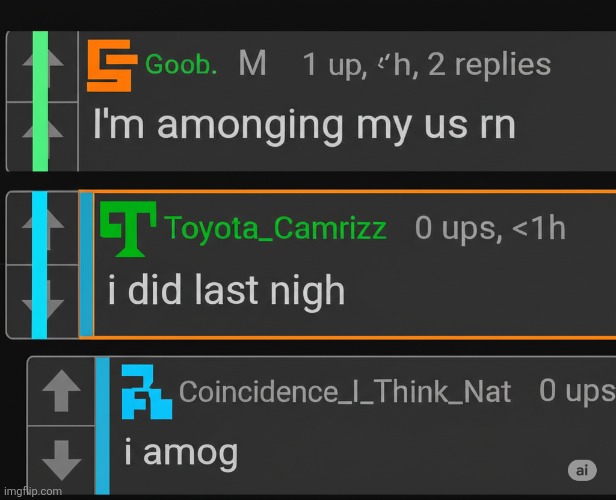Viewport: 616px width, 500px height.
Task: Open Goob.'s user profile link
Action: coord(181,66)
